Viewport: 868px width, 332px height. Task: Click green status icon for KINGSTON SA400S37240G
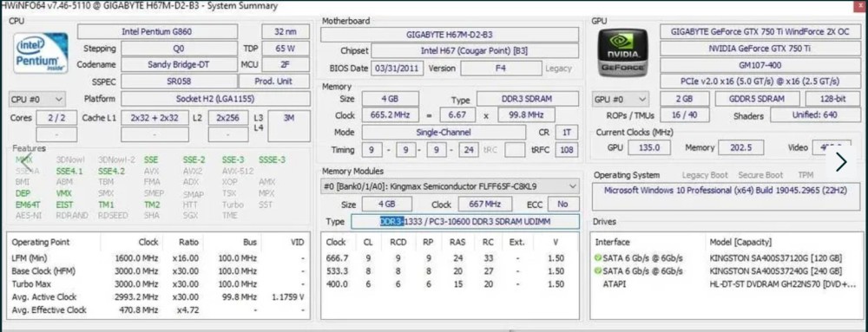pos(597,271)
